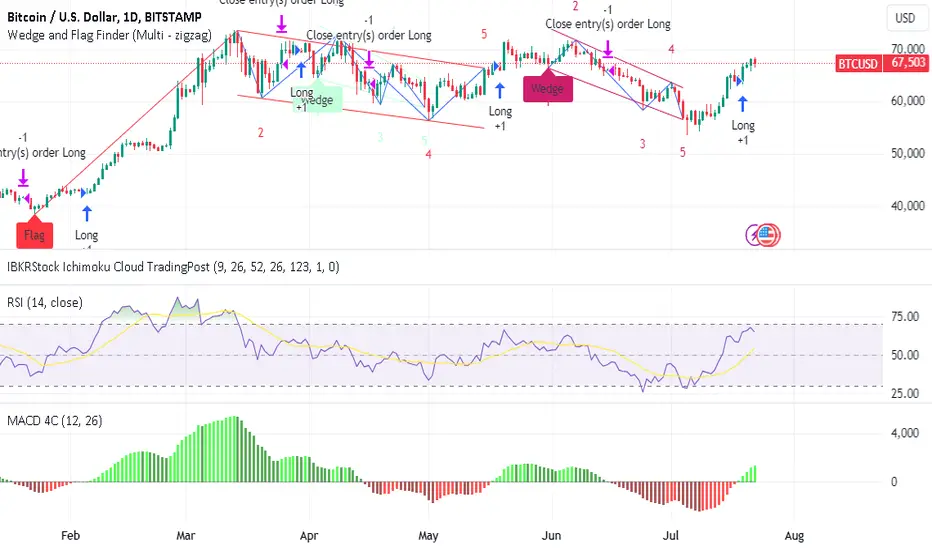Click the 0 MACD axis level
932x550 pixels.
click(894, 482)
